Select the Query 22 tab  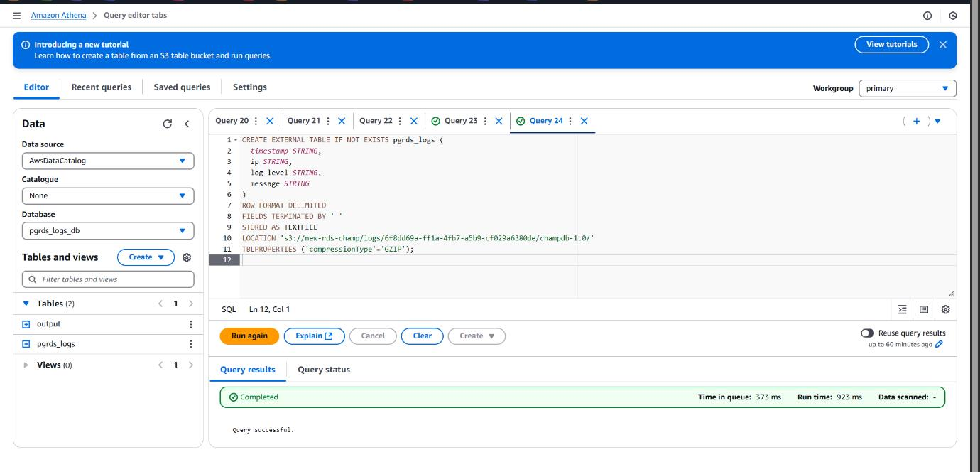coord(376,121)
